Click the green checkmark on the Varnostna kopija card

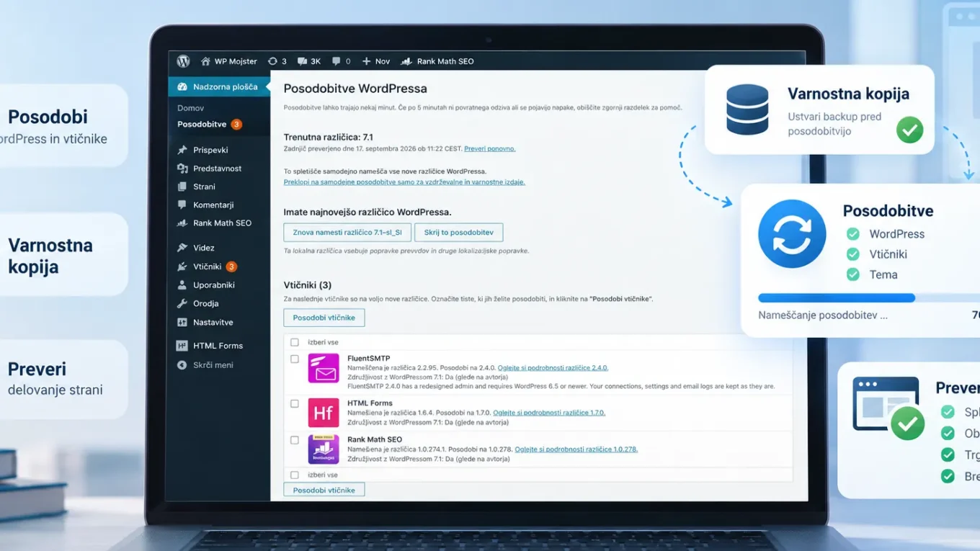(x=909, y=130)
